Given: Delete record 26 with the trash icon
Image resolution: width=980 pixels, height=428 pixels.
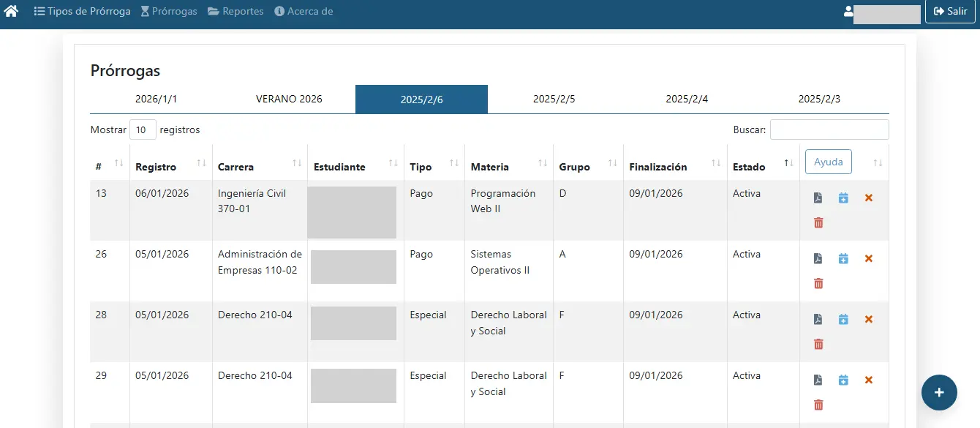Looking at the screenshot, I should click(818, 283).
